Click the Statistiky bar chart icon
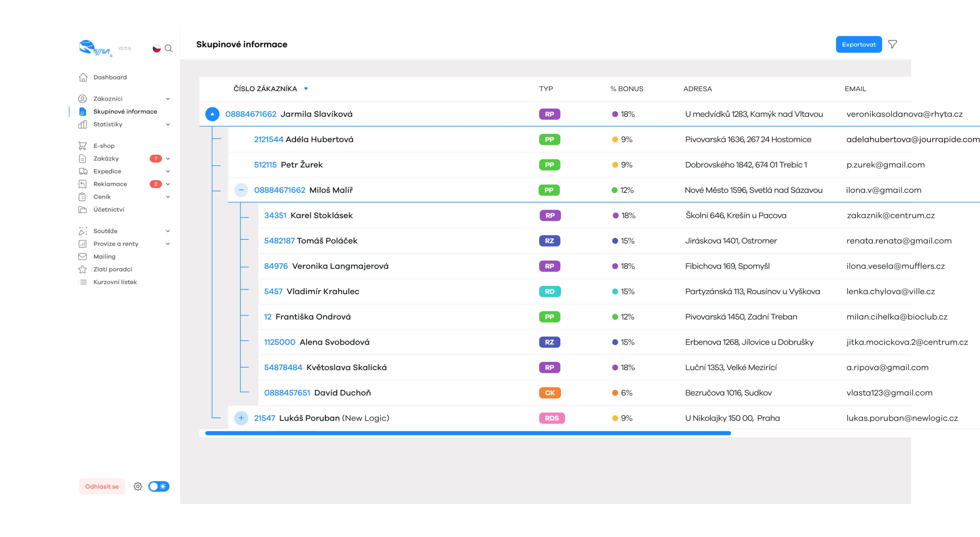 83,125
